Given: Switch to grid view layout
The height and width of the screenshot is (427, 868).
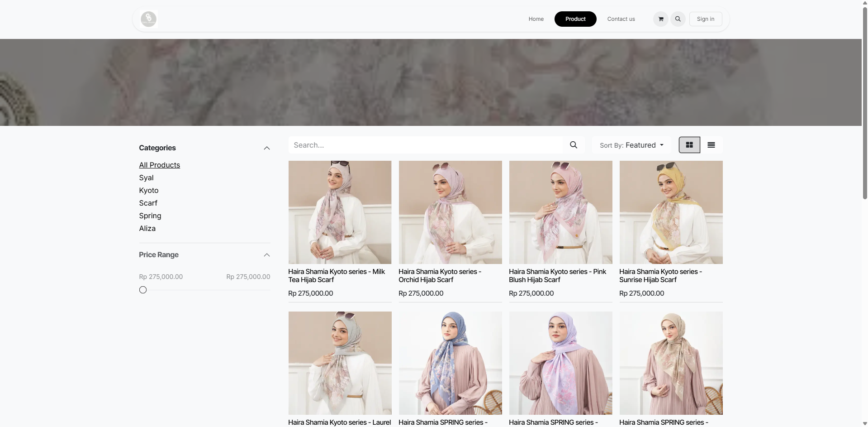Looking at the screenshot, I should pyautogui.click(x=689, y=145).
